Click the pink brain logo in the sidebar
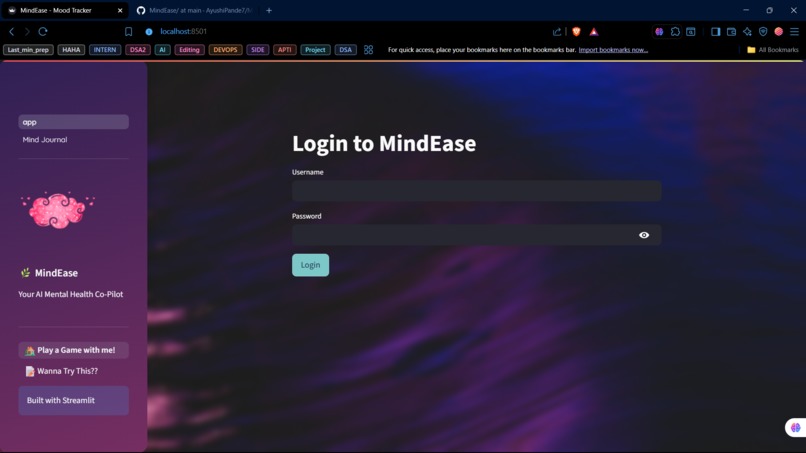Image resolution: width=806 pixels, height=453 pixels. pos(58,210)
